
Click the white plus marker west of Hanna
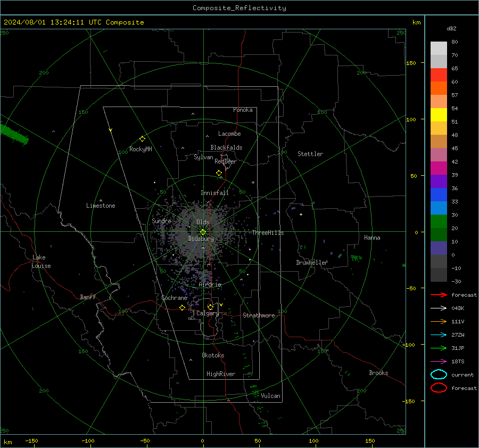(301, 214)
